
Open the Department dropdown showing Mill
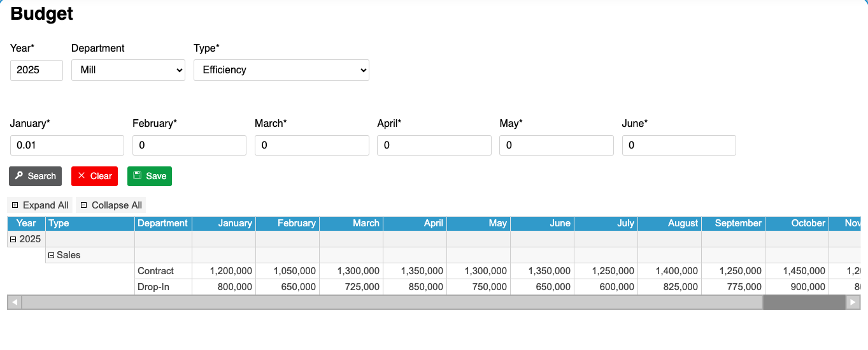click(128, 70)
